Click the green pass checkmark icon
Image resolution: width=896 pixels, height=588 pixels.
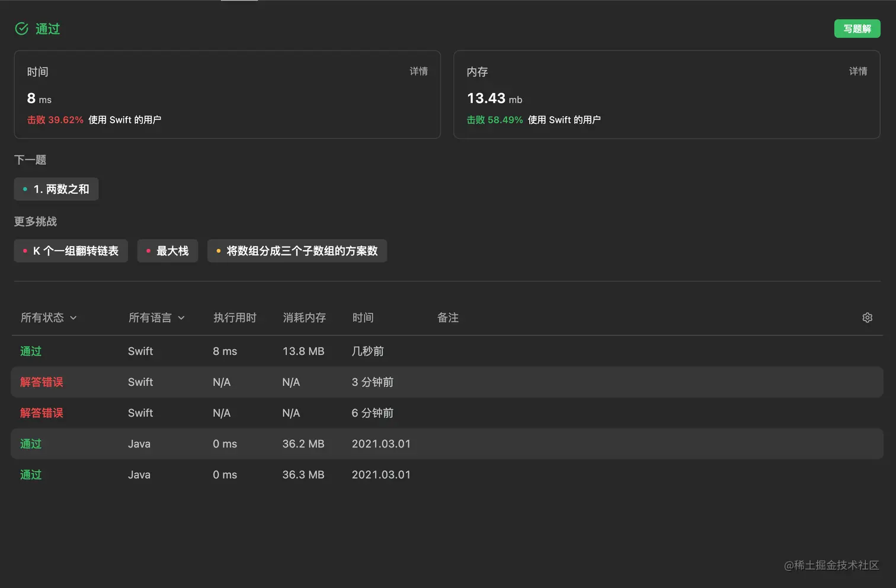[21, 28]
